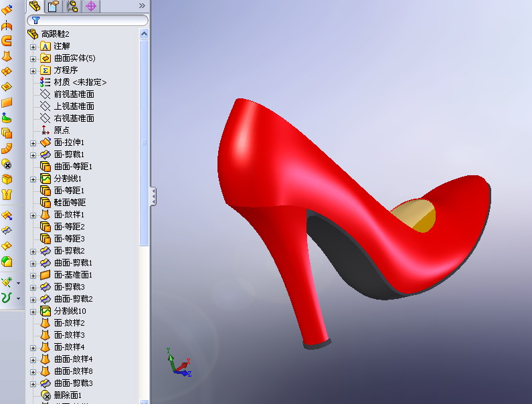This screenshot has height=404, width=532.
Task: Select the Y-shaped knit surface icon
Action: pos(7,195)
